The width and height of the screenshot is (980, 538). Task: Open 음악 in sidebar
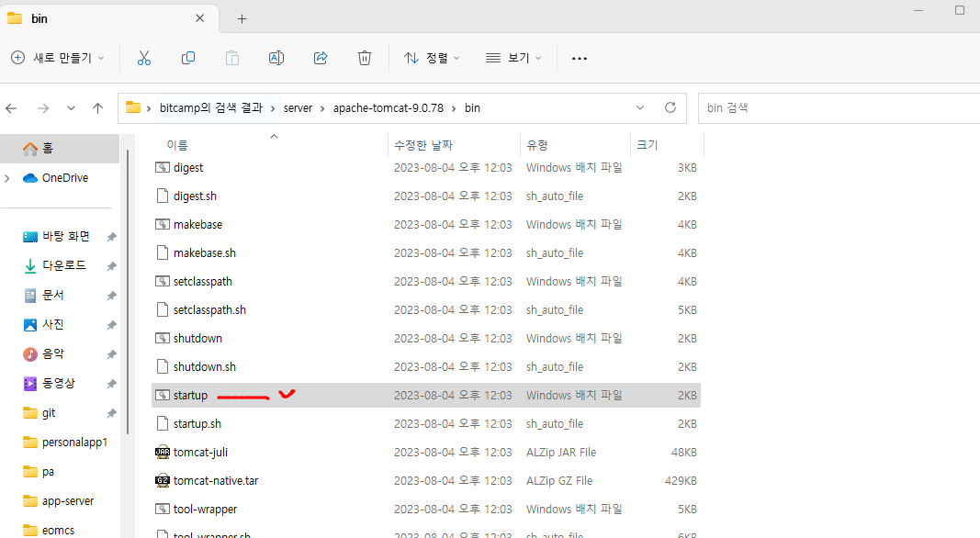(x=52, y=353)
